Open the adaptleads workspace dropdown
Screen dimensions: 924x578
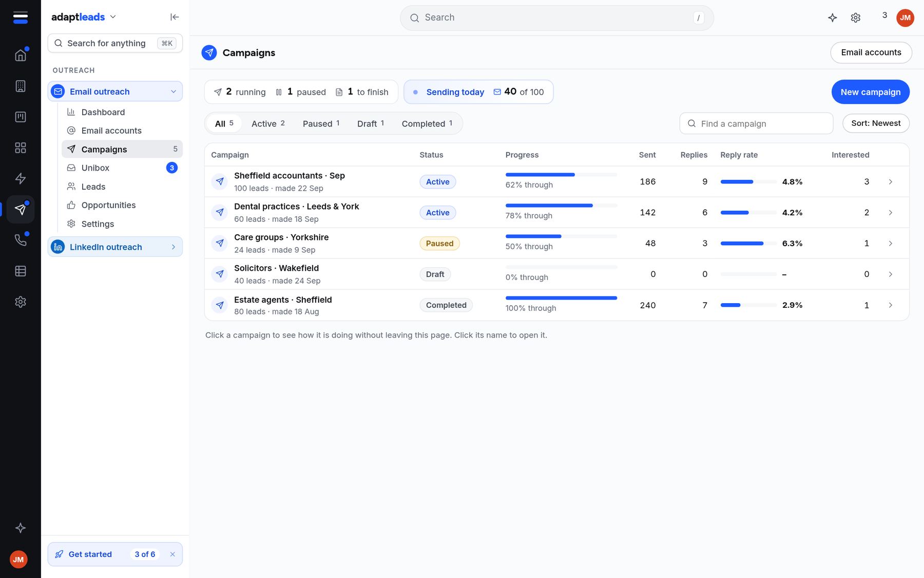click(x=84, y=17)
